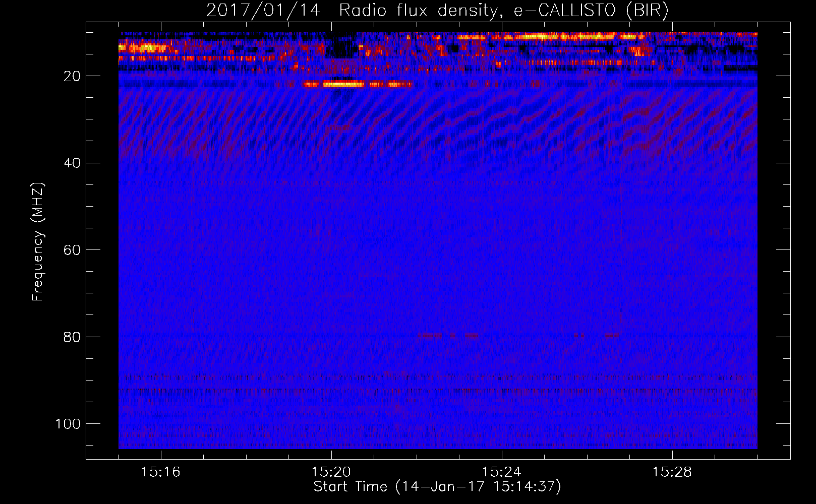
Task: Click the 100 MHz frequency tick label
Action: tap(68, 424)
